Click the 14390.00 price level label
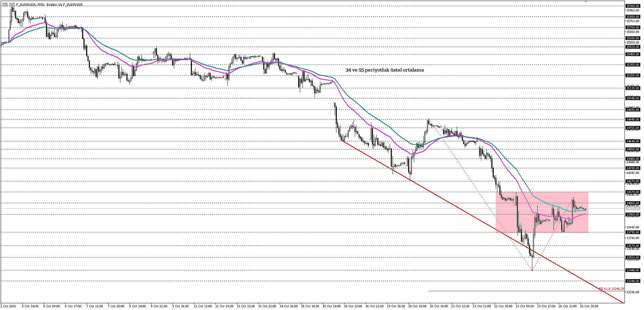The width and height of the screenshot is (644, 310). tap(633, 168)
